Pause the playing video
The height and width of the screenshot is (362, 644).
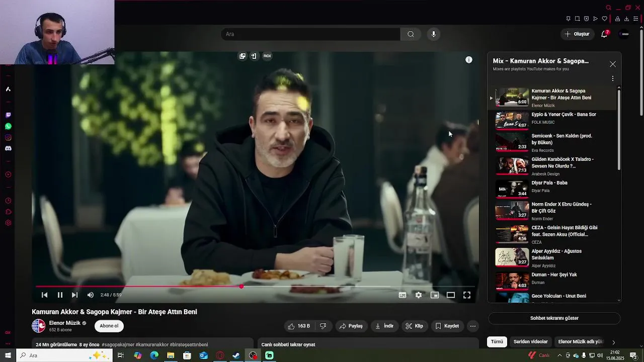pos(60,295)
